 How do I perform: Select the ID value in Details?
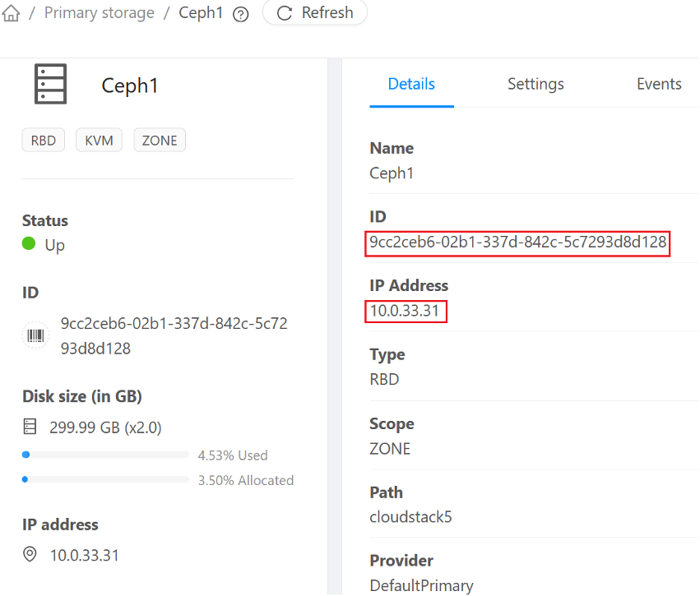tap(517, 243)
